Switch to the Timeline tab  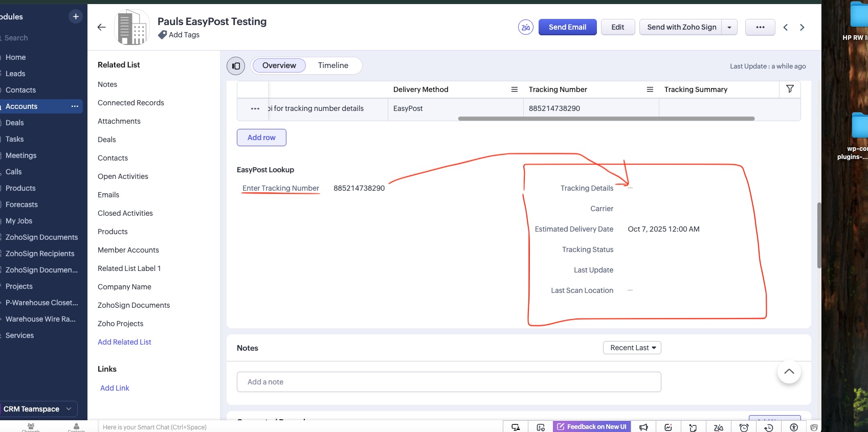click(333, 65)
